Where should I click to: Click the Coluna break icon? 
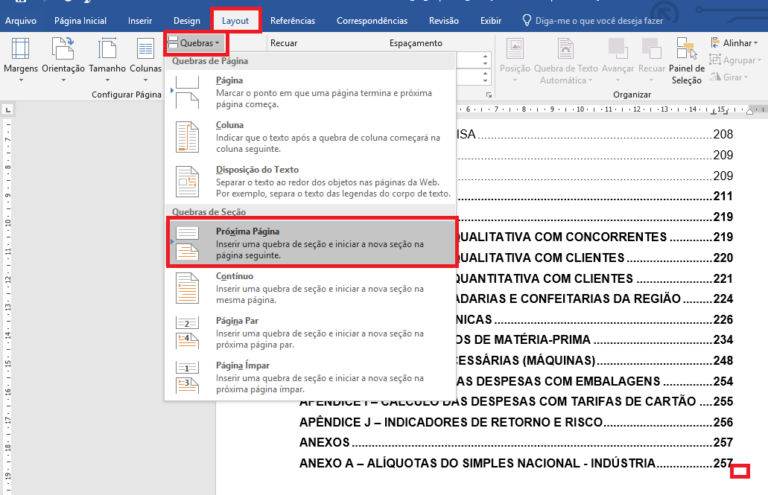tap(187, 137)
